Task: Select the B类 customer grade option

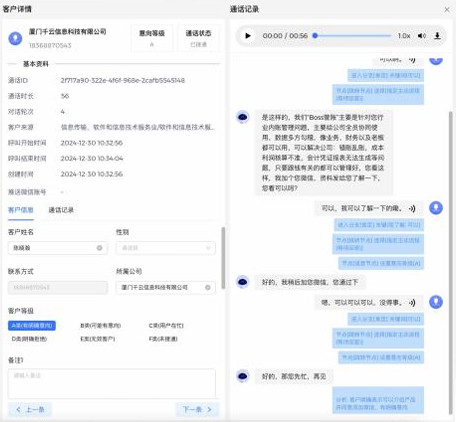Action: coord(101,325)
